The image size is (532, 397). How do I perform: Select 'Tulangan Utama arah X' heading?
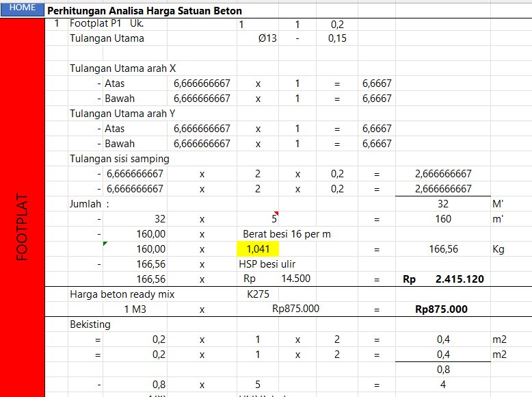(x=123, y=68)
